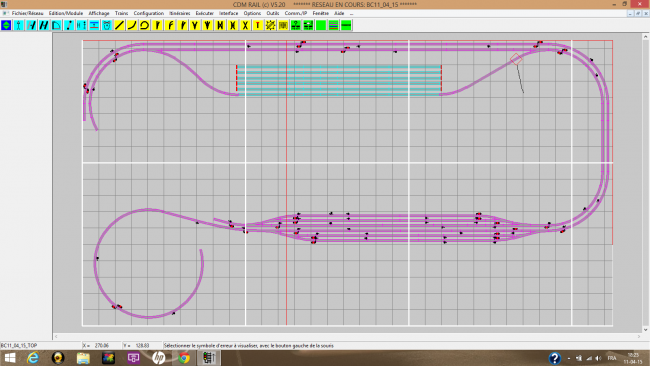This screenshot has width=650, height=366.
Task: Click the cyan diagonal line with endpoints icon
Action: point(69,25)
